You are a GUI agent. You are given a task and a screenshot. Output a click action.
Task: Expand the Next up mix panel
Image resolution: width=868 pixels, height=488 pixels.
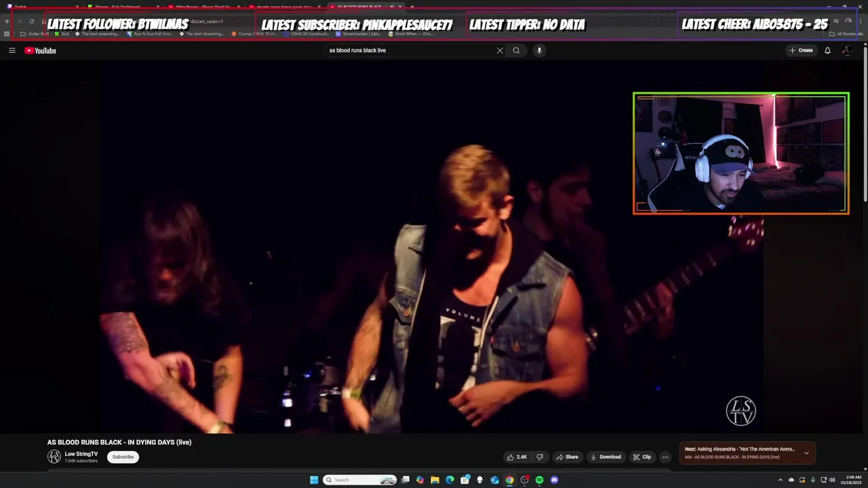click(806, 453)
